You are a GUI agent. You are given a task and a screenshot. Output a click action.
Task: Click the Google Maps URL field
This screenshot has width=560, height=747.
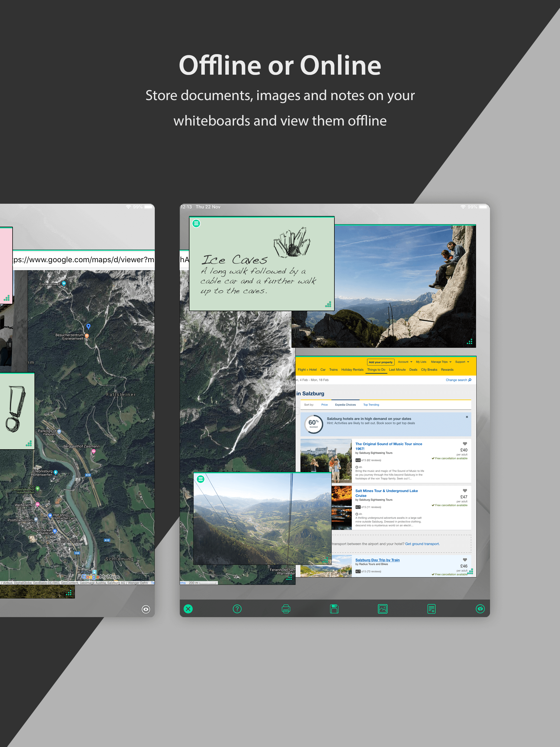tap(83, 259)
